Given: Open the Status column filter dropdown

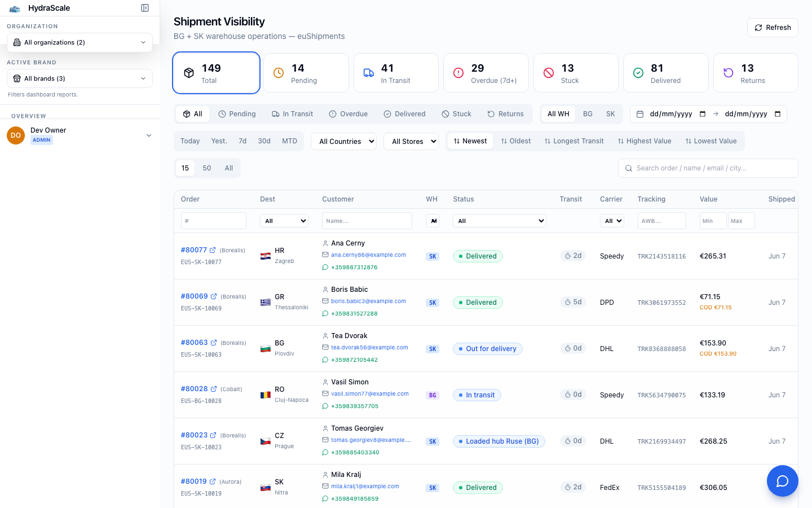Looking at the screenshot, I should click(500, 221).
